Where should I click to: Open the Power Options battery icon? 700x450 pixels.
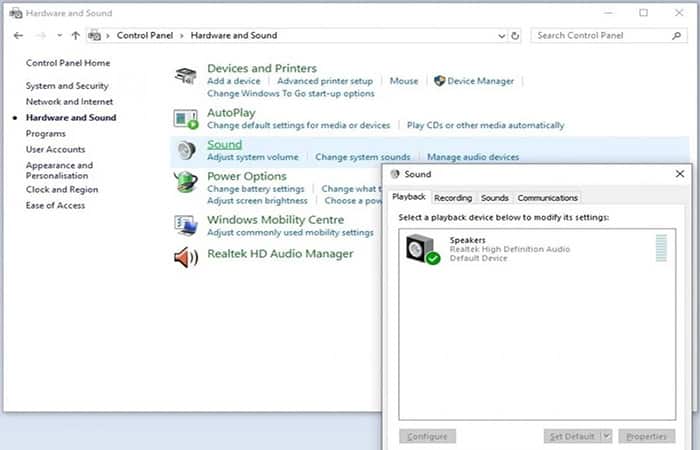point(186,183)
